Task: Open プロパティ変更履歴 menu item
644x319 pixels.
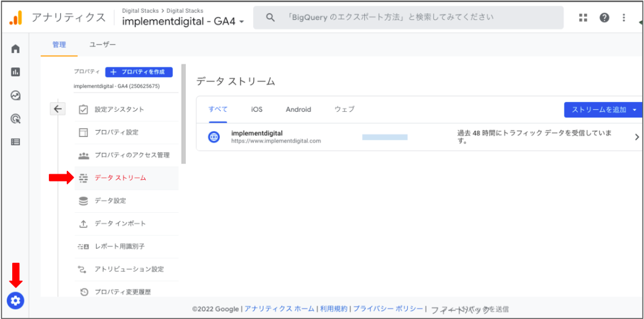Action: [x=126, y=292]
